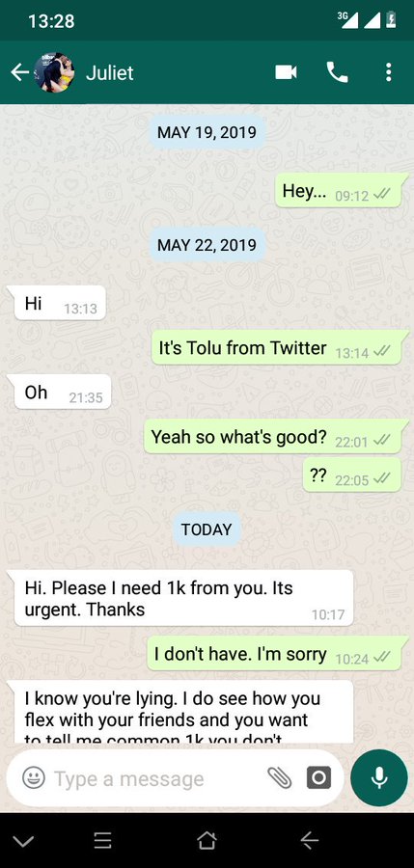Tap the back arrow to leave chat
Screen dimensions: 414x868
(x=19, y=72)
